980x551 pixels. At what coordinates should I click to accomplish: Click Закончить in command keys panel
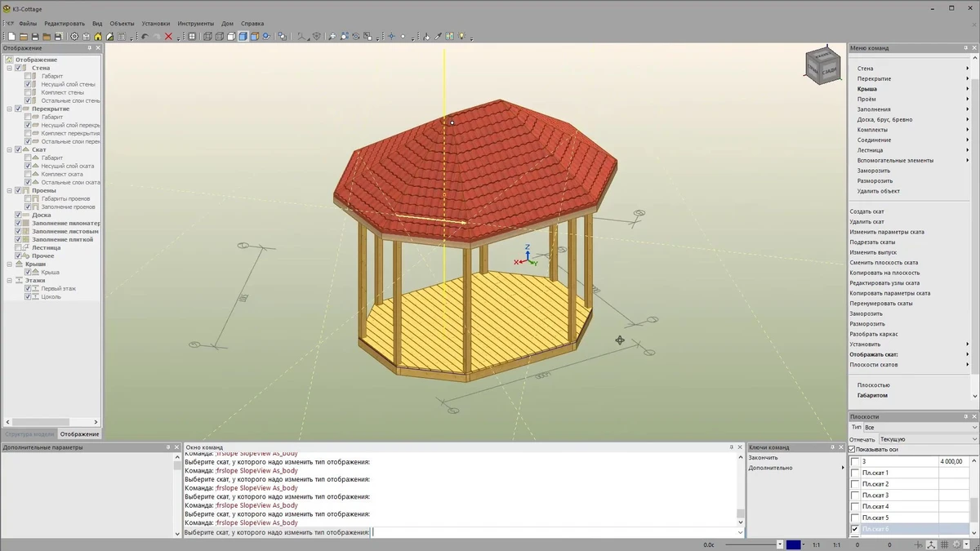pos(762,458)
